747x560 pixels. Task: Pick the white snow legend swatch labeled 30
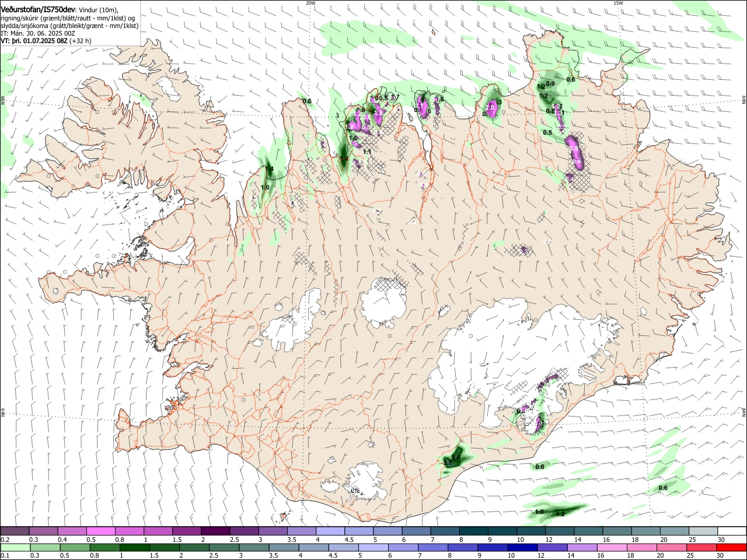coord(732,531)
